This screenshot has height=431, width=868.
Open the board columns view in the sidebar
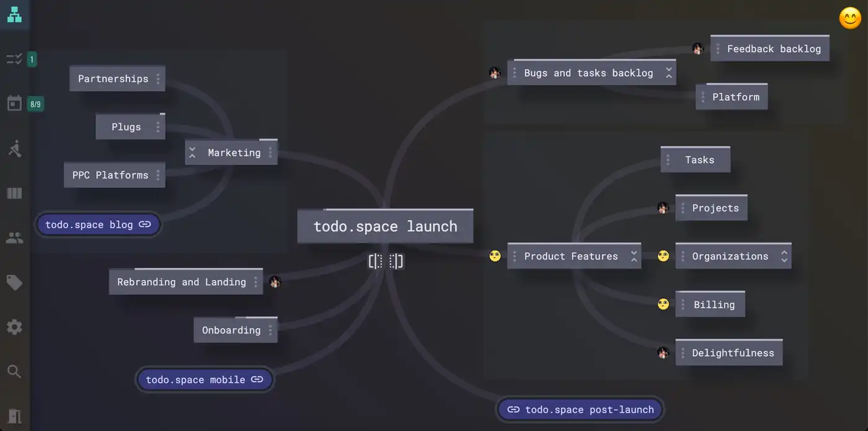[x=14, y=193]
